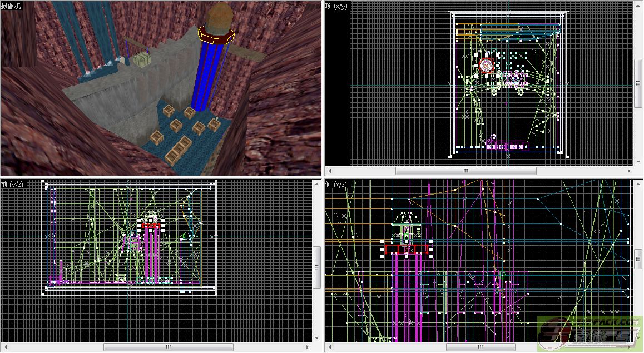The image size is (644, 353).
Task: Click the selected red brush in side view
Action: click(x=407, y=249)
